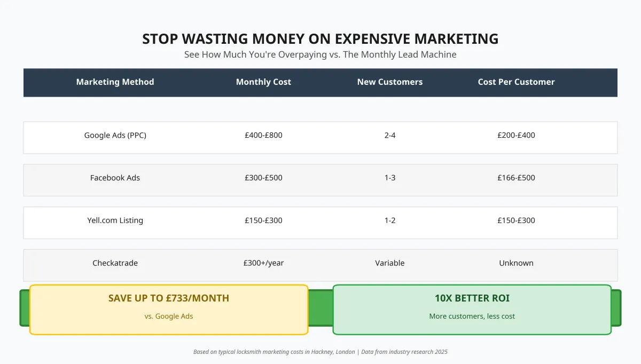Image resolution: width=641 pixels, height=364 pixels.
Task: Click the "Monthly Lead Machine" subtitle text
Action: [320, 54]
